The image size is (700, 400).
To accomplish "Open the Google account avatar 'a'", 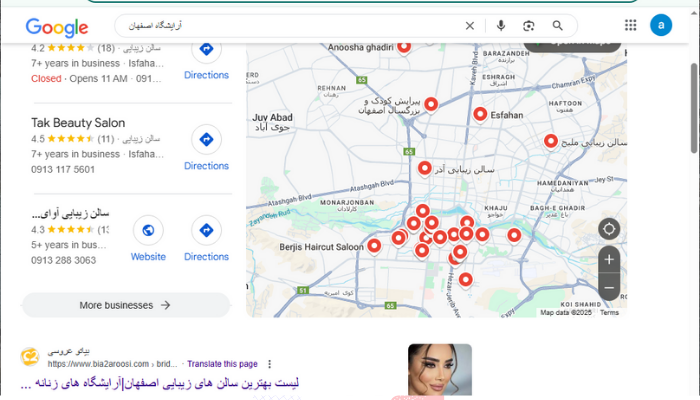I will coord(661,25).
